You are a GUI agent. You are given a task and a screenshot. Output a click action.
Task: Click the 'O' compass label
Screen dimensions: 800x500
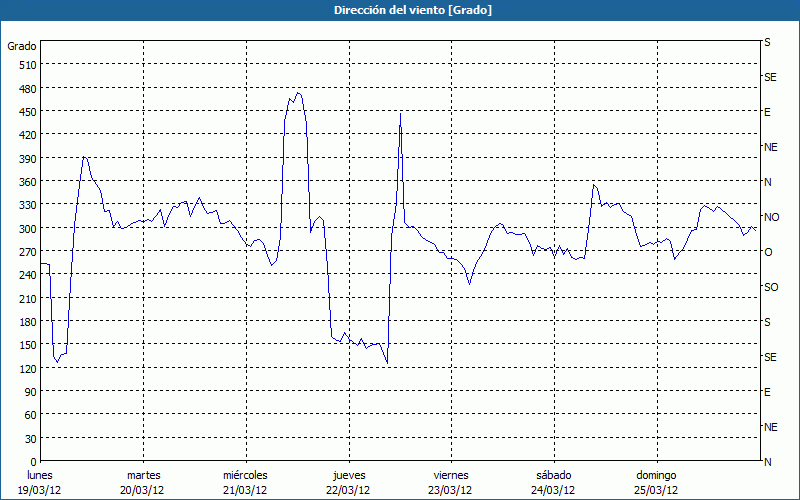click(768, 252)
